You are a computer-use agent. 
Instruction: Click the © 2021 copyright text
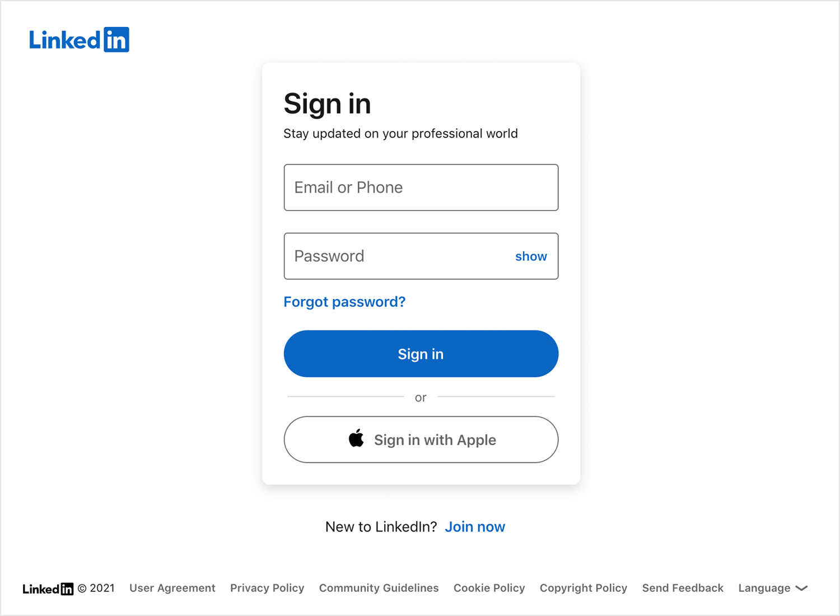[96, 588]
